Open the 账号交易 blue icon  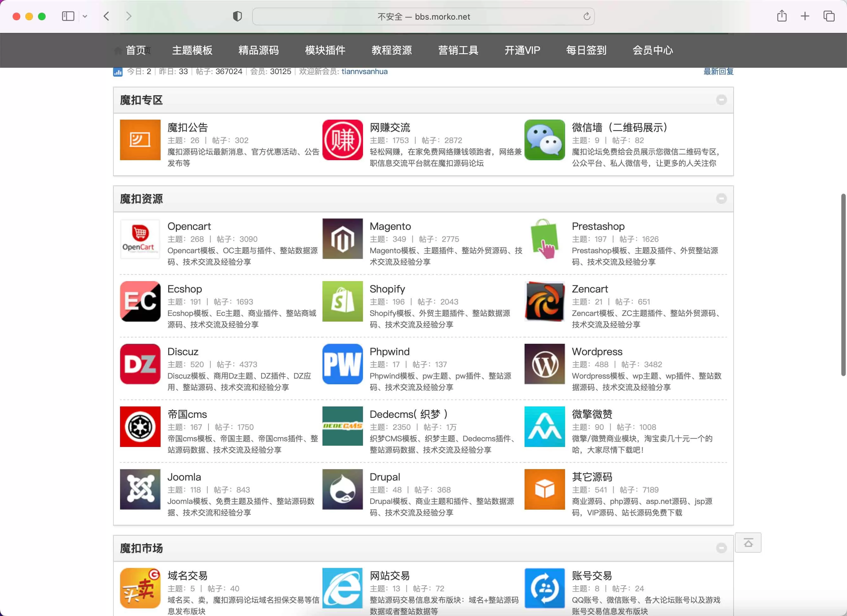(x=544, y=588)
